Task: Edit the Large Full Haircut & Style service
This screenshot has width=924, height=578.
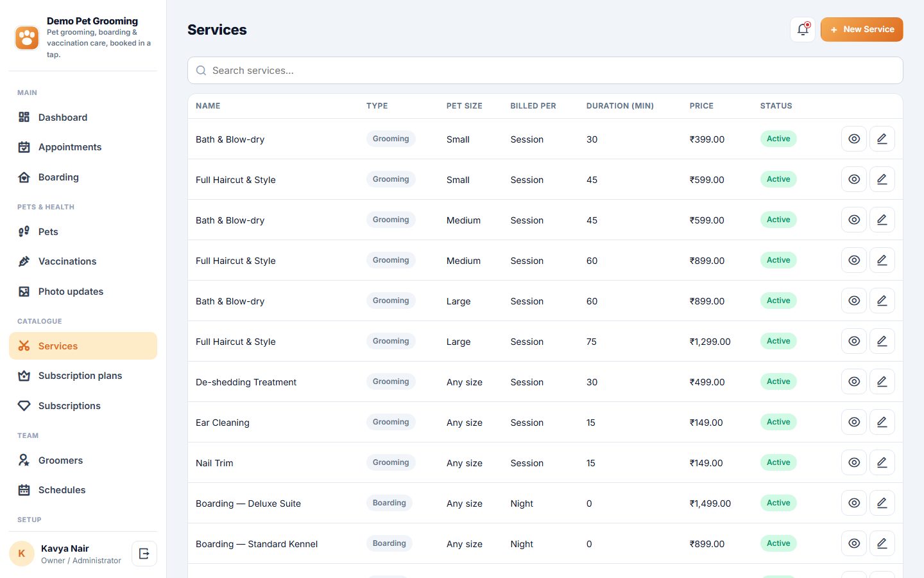Action: 882,341
